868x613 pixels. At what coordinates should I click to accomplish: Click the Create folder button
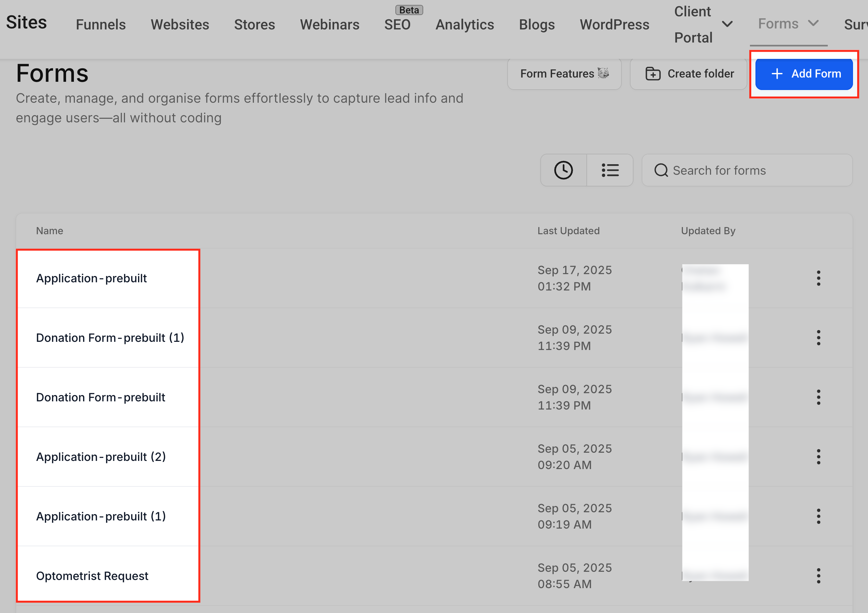pyautogui.click(x=689, y=74)
